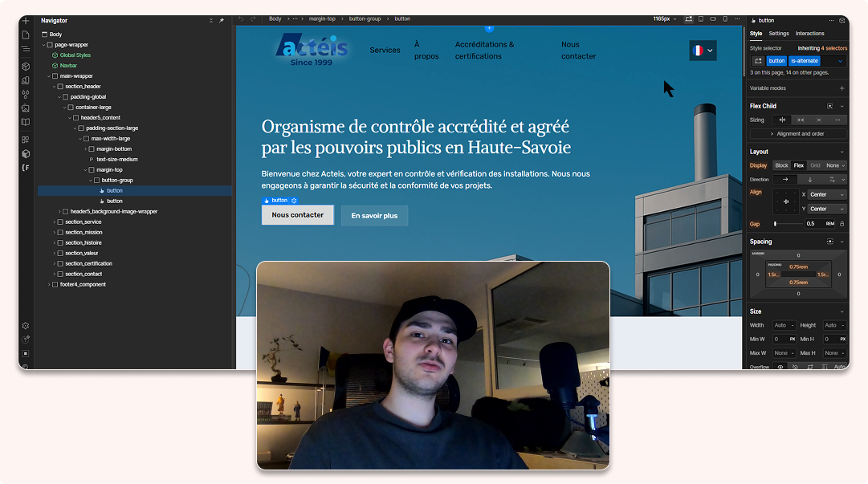Set overflow to visible eye icon
This screenshot has width=868, height=484.
[x=780, y=367]
